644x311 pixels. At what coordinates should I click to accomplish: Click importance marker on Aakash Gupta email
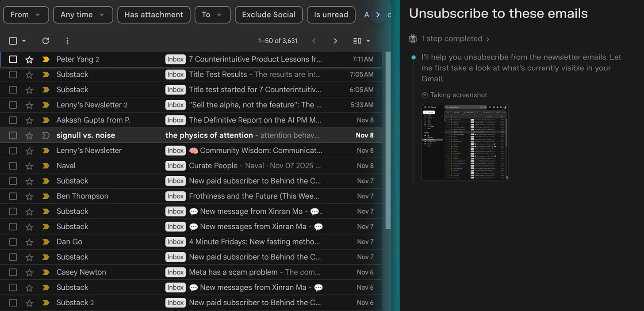[46, 120]
